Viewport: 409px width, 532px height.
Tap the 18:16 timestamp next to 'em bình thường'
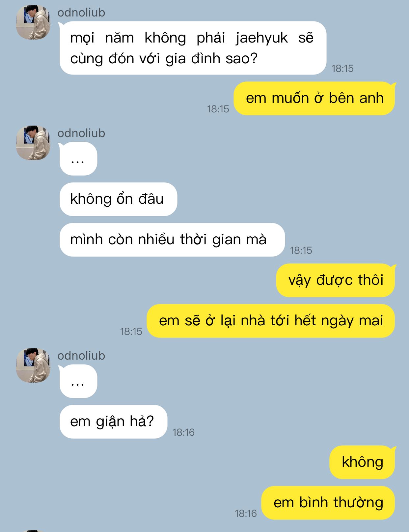click(x=246, y=514)
